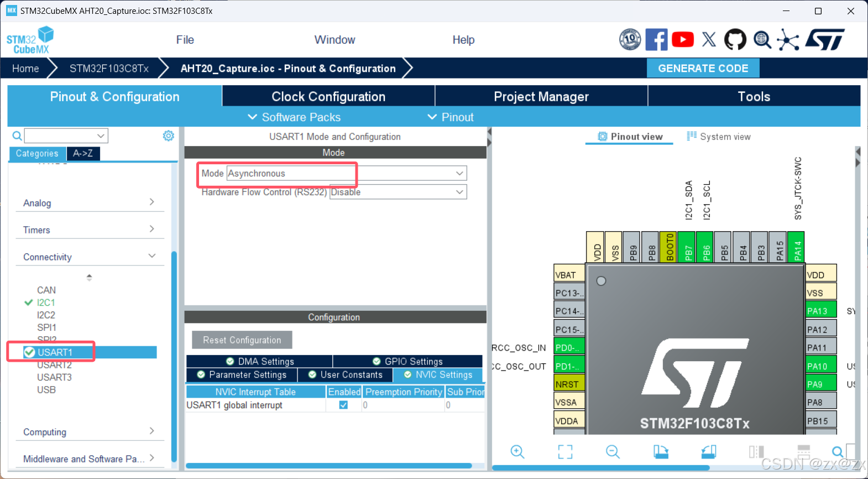The image size is (868, 479).
Task: Click the magnifier icon beside category search
Action: tap(17, 136)
